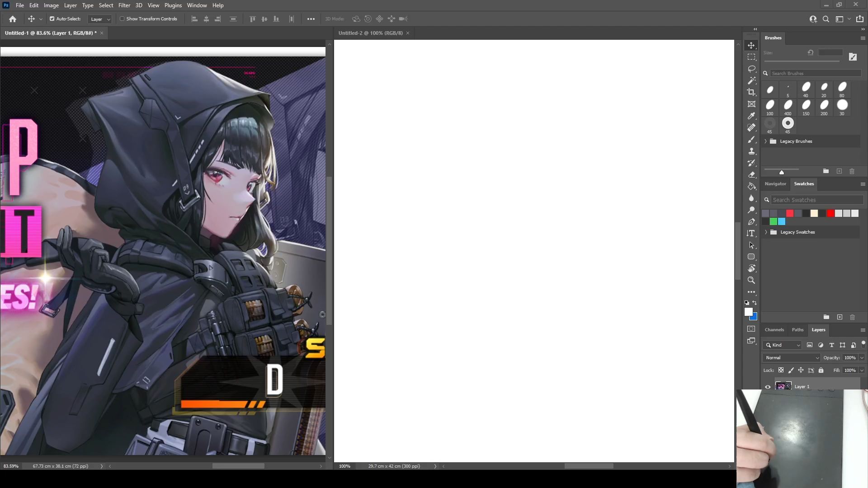Image resolution: width=868 pixels, height=488 pixels.
Task: Toggle the pixel layer filter
Action: click(810, 345)
